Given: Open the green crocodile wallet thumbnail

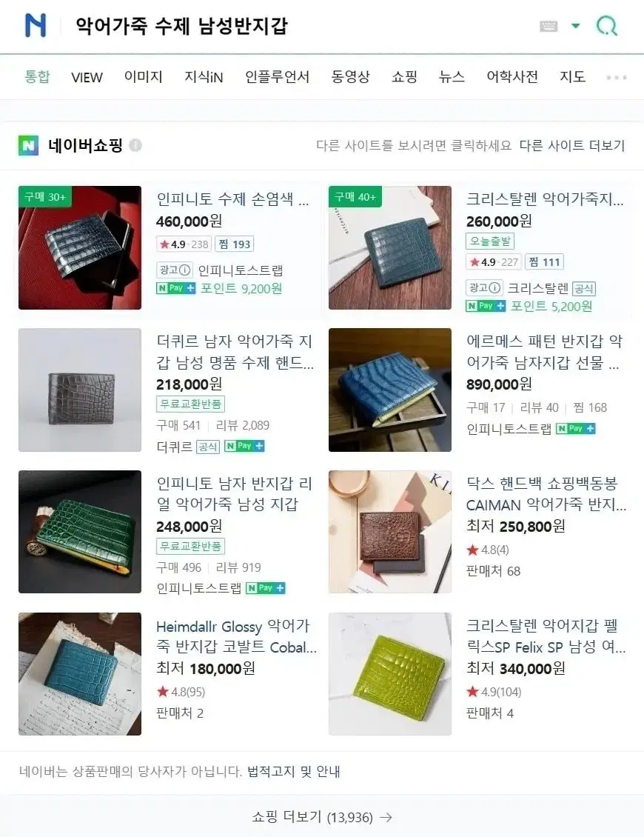Looking at the screenshot, I should coord(80,532).
